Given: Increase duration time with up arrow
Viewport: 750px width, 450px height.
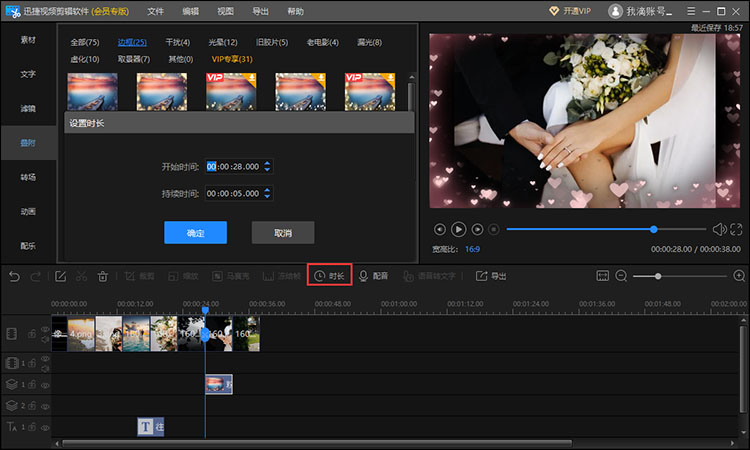Looking at the screenshot, I should 267,190.
